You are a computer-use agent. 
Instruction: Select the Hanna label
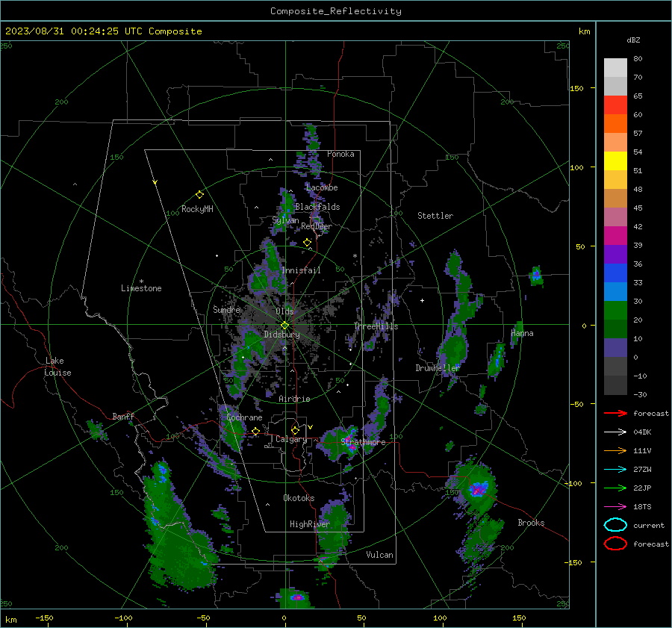(x=522, y=333)
